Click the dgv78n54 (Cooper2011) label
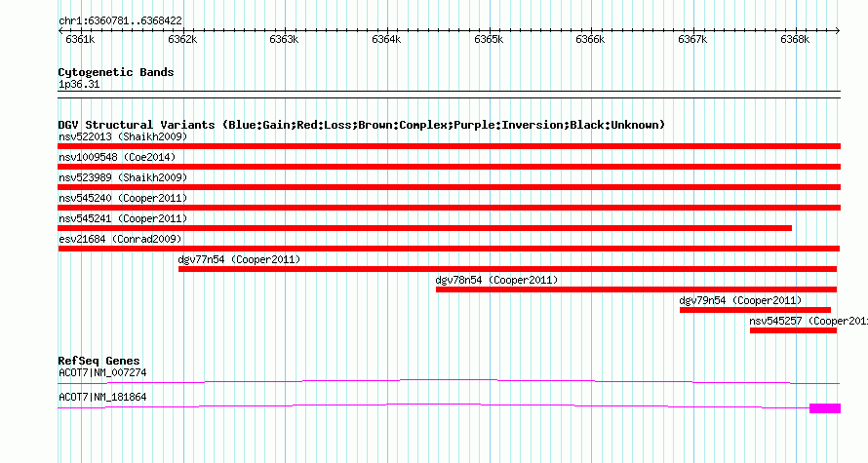 click(496, 280)
